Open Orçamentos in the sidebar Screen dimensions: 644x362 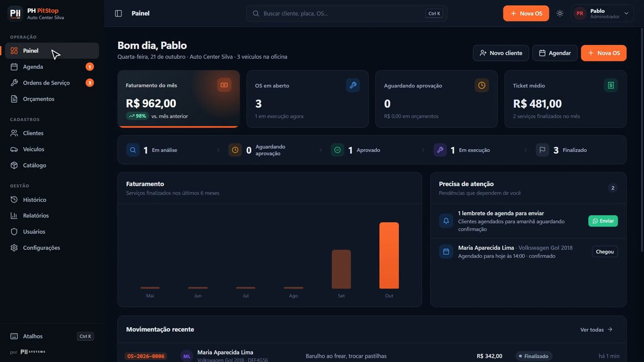click(x=52, y=99)
